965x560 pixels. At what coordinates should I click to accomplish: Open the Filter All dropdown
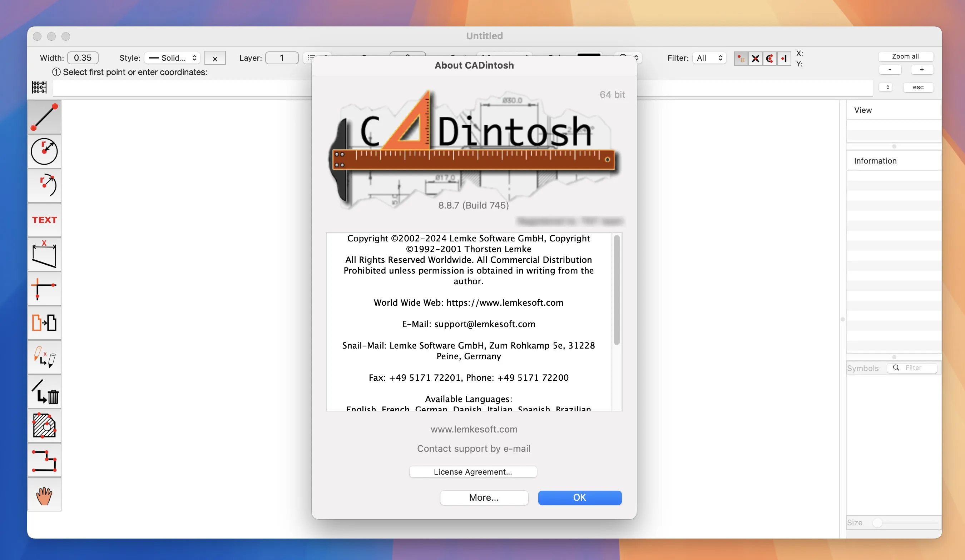(709, 58)
